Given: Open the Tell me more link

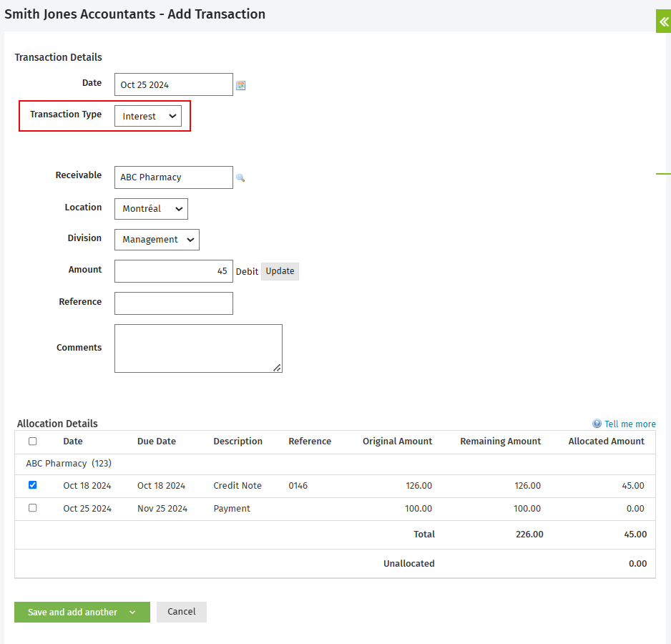Looking at the screenshot, I should tap(630, 424).
